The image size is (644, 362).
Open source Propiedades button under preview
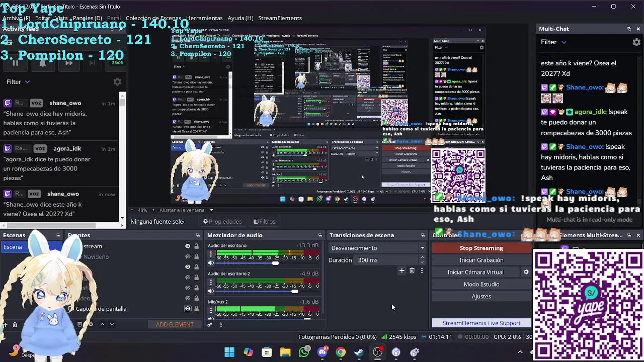(222, 221)
